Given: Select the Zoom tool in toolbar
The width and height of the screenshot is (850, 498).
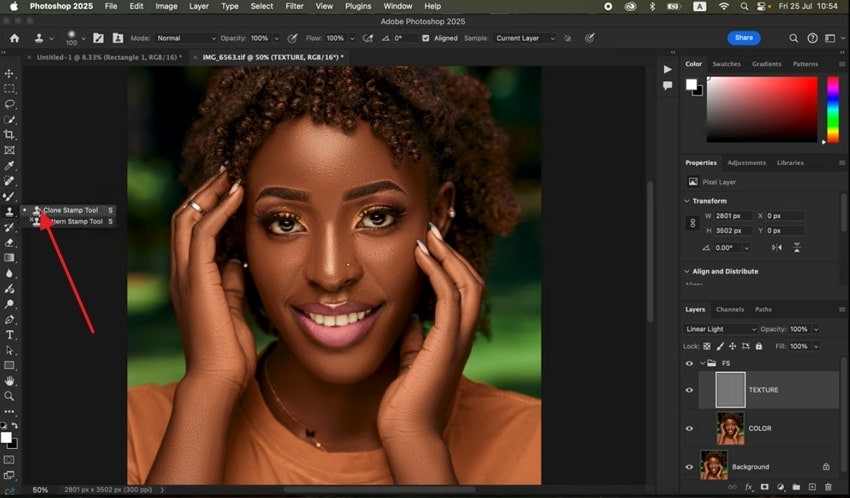Looking at the screenshot, I should (x=9, y=396).
